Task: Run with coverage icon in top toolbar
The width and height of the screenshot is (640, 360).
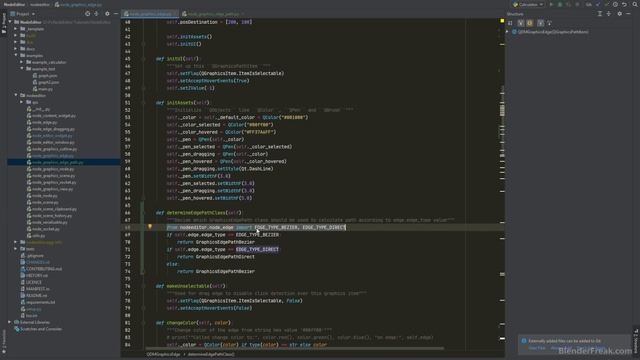Action: (x=569, y=4)
